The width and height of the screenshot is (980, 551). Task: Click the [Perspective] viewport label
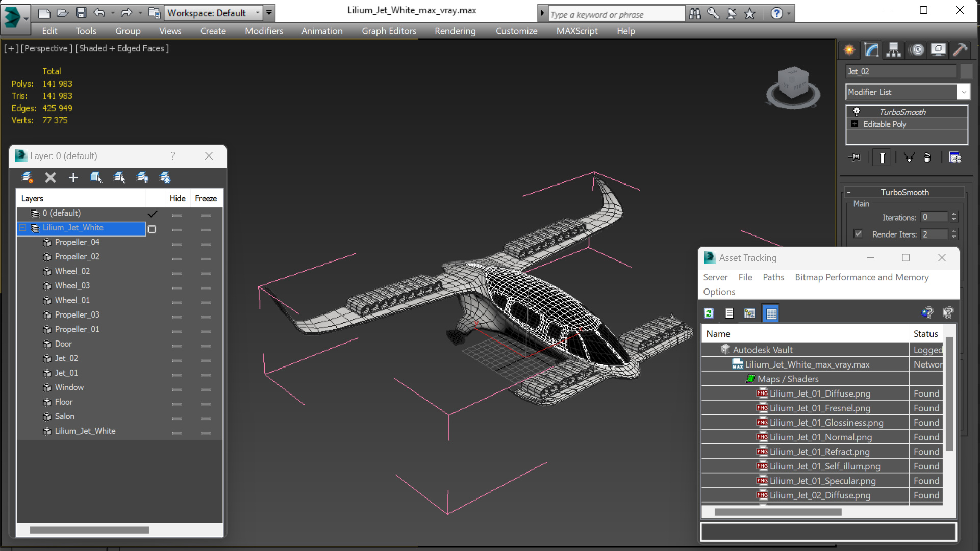[x=46, y=48]
